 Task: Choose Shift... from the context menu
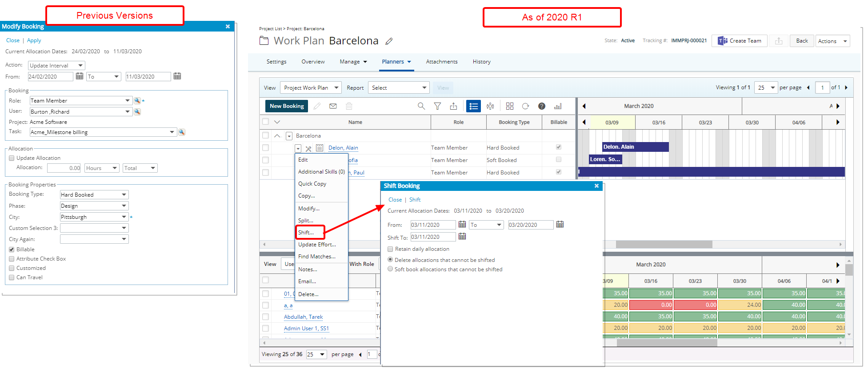pos(306,232)
